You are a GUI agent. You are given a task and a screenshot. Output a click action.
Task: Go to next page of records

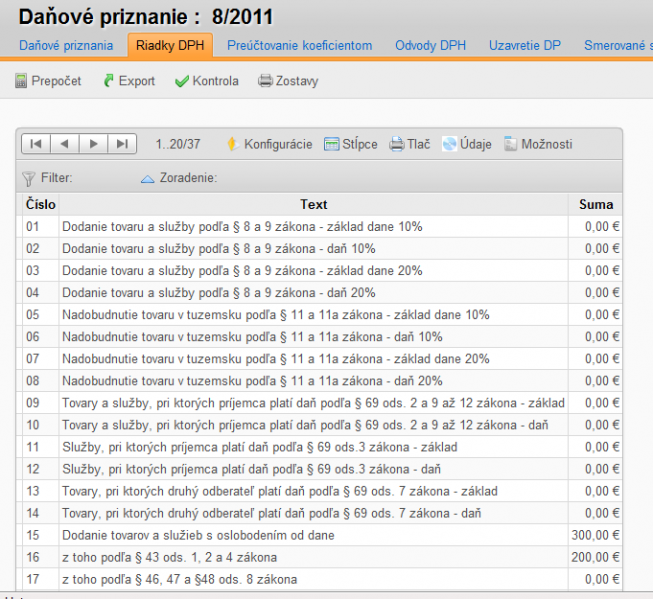[x=93, y=144]
